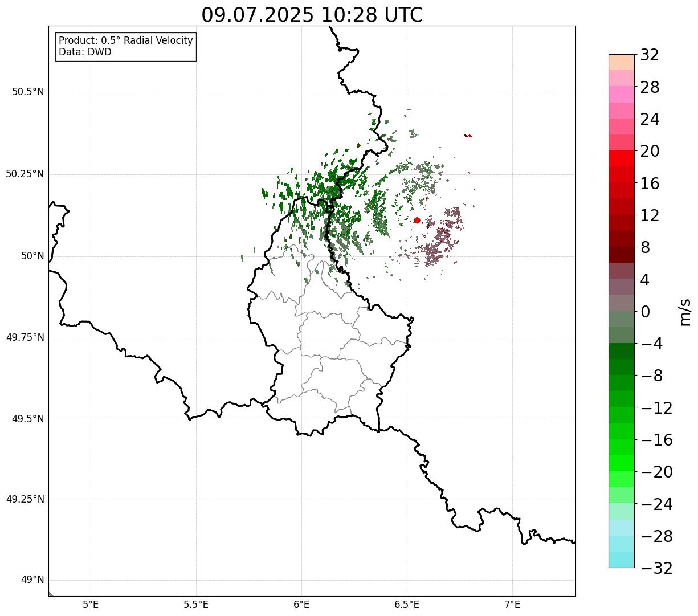Screen dimensions: 698x616
Task: Click the bright red swatch just below 20
Action: 622,158
